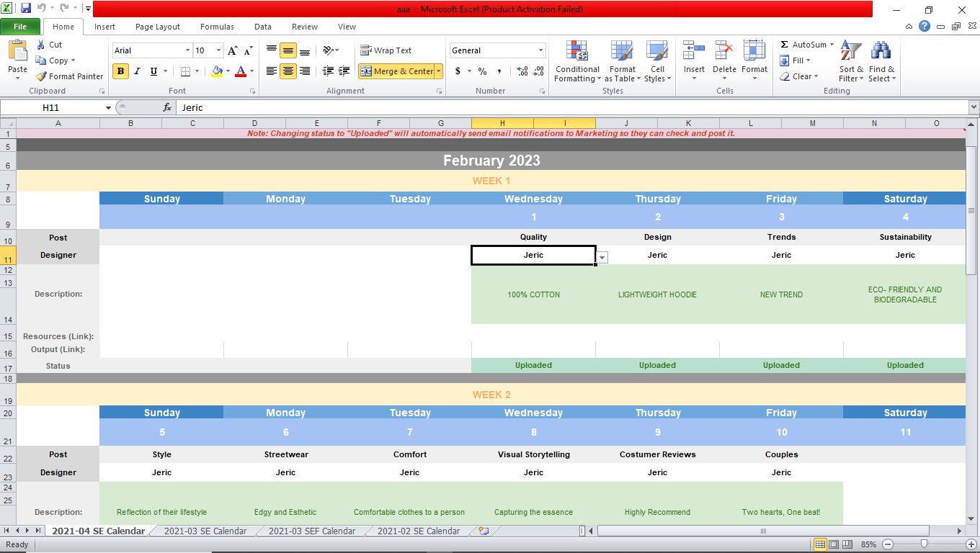Open the font name dropdown
This screenshot has height=553, width=980.
pos(187,50)
